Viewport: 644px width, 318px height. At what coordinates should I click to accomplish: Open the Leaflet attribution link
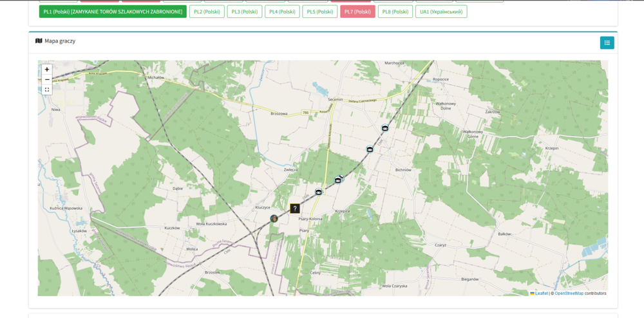542,294
